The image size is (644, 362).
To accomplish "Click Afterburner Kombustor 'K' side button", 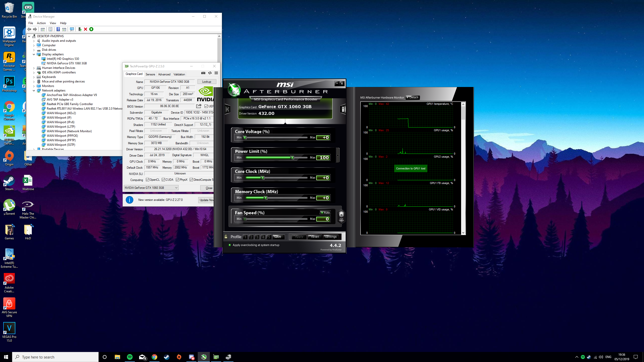I will 227,109.
